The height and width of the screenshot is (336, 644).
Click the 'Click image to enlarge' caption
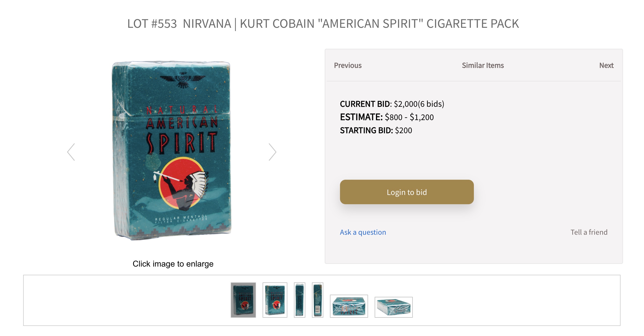point(173,264)
